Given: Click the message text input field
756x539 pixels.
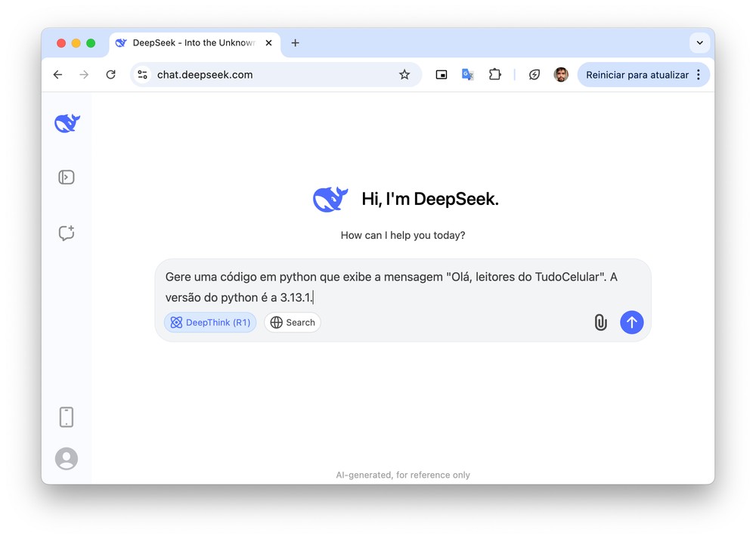Looking at the screenshot, I should coord(403,287).
